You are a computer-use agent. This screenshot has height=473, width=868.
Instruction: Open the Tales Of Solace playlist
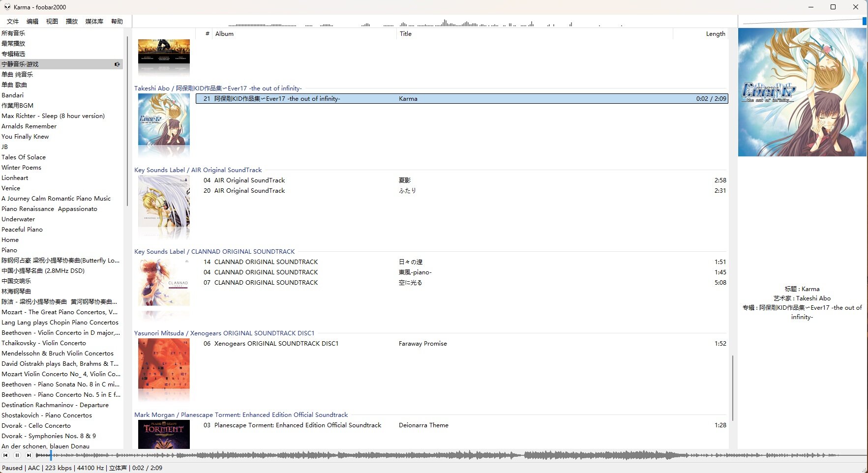61,157
